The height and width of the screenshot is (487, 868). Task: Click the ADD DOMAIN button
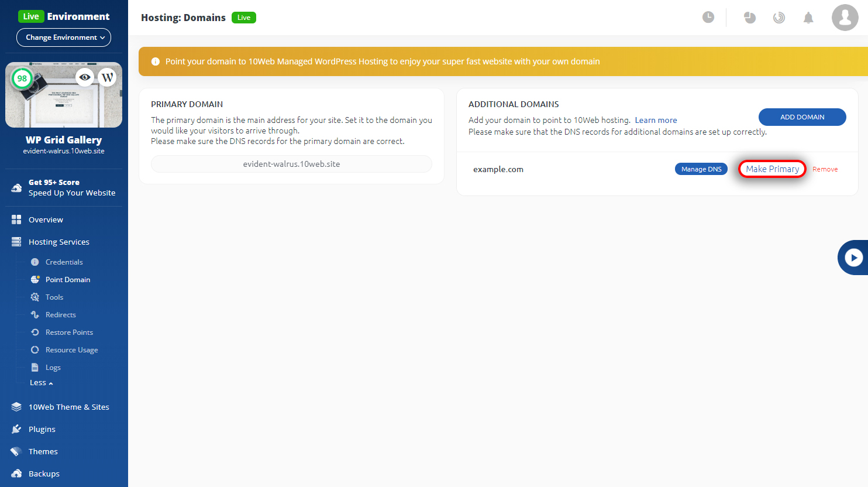pos(802,117)
